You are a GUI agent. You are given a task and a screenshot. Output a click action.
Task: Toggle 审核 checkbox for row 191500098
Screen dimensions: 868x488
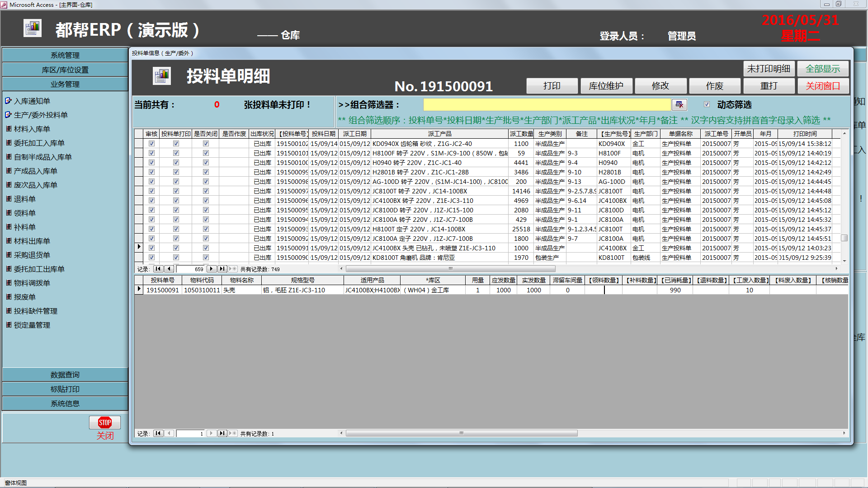151,182
